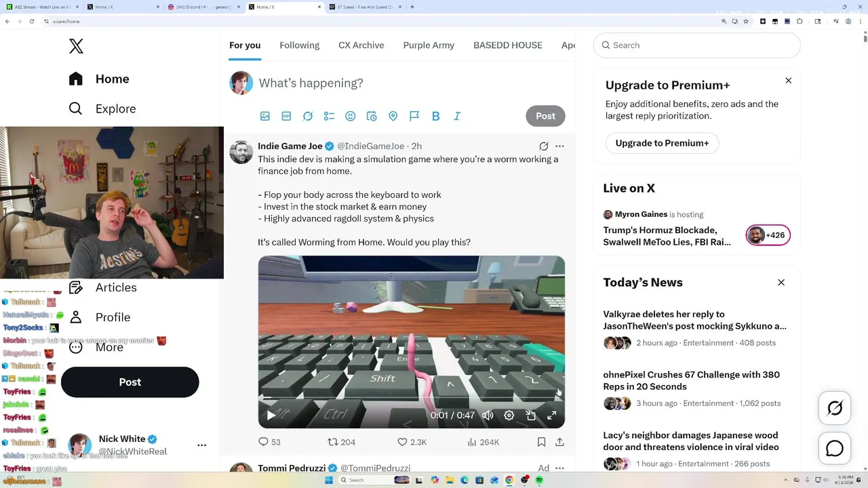Image resolution: width=868 pixels, height=488 pixels.
Task: Add a poll to the post
Action: tap(329, 117)
